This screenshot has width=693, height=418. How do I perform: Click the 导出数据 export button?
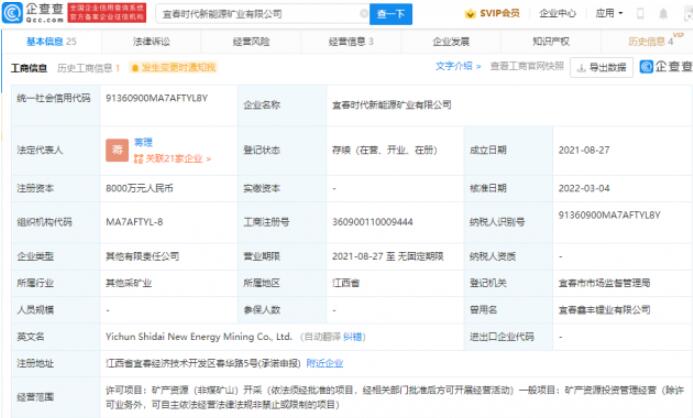pyautogui.click(x=602, y=68)
